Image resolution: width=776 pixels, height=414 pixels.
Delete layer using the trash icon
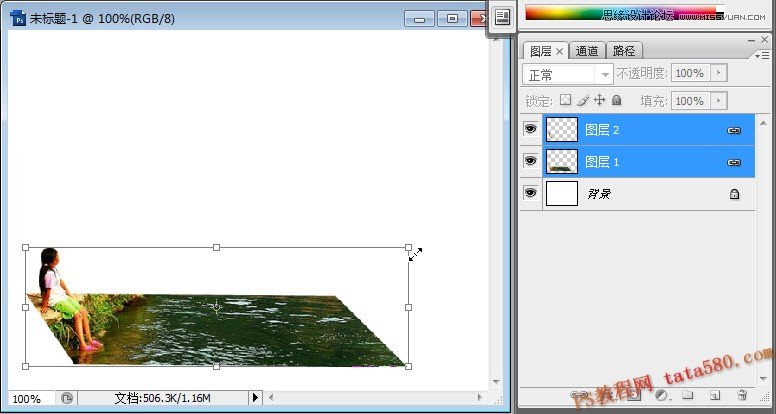pos(742,395)
